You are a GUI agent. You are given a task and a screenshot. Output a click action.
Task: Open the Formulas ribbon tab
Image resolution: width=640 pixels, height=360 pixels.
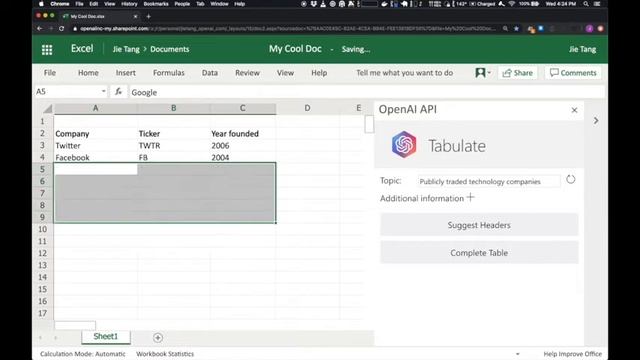coord(169,73)
